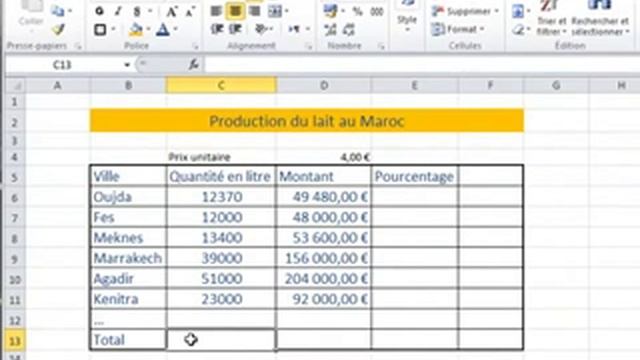
Task: Select the 'Production du lait au Maroc' title cell
Action: (307, 121)
